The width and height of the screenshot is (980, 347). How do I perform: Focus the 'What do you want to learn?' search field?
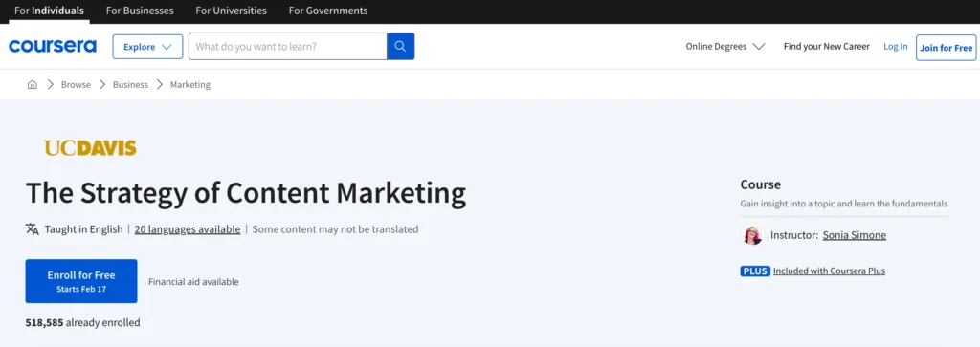(287, 46)
